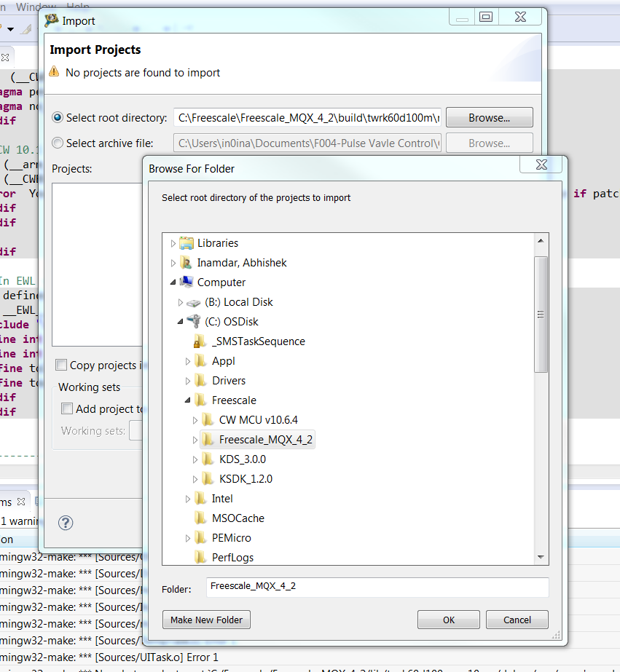Click the Freescale folder icon
The image size is (620, 672).
point(200,400)
